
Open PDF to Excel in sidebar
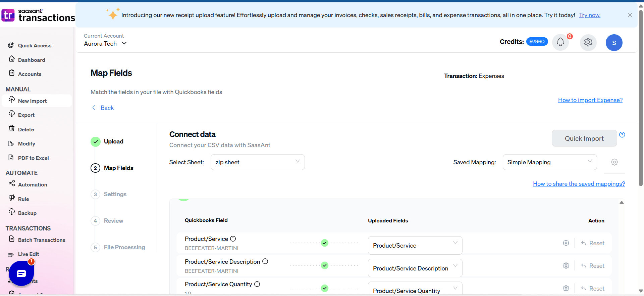33,158
